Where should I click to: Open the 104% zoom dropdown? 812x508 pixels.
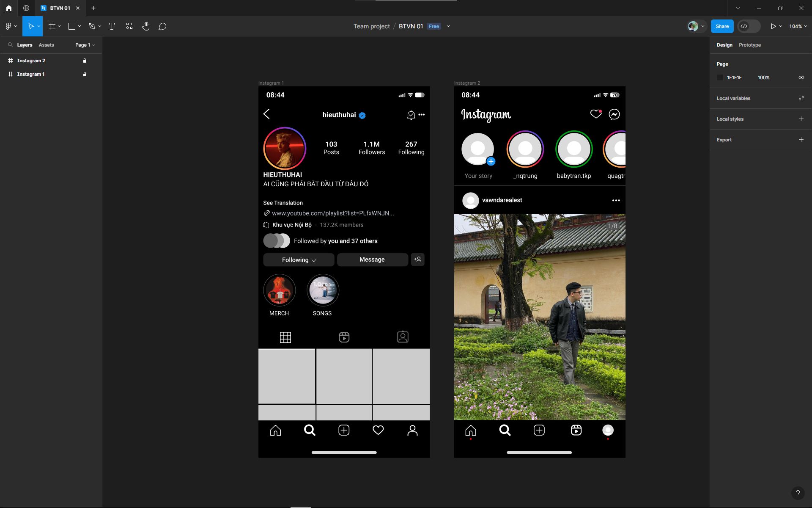pos(798,26)
